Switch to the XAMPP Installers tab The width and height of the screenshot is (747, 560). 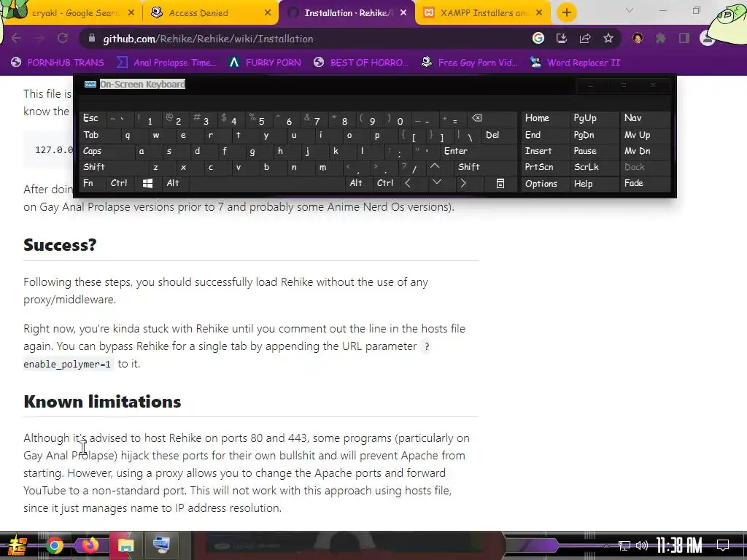point(483,13)
